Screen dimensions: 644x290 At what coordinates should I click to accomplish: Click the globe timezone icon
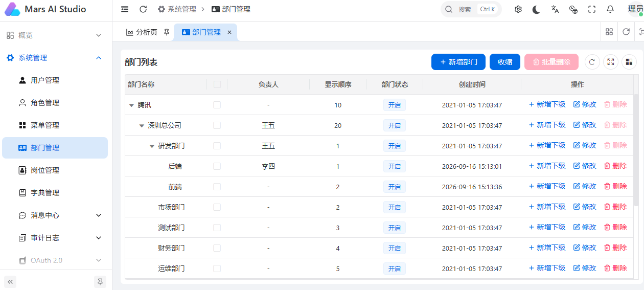click(573, 9)
